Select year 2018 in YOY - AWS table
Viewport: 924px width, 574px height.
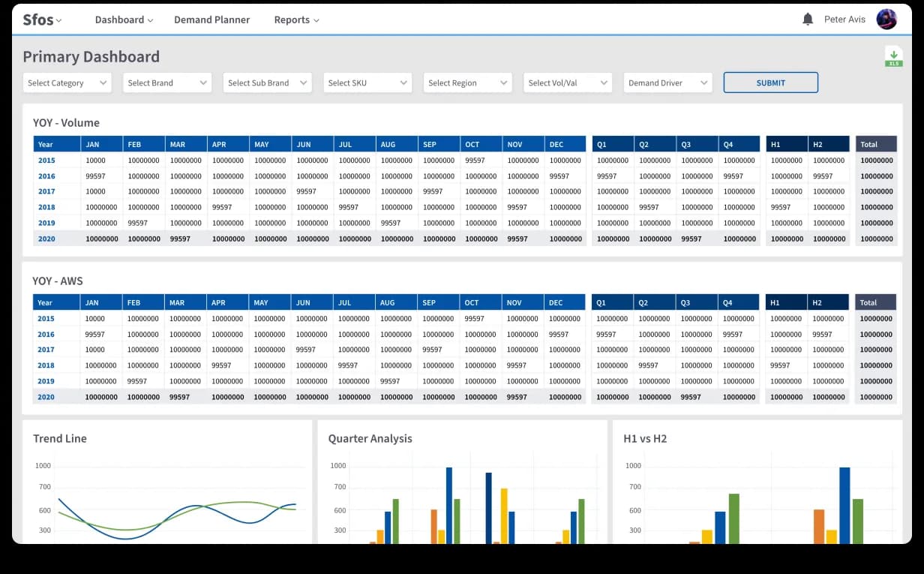coord(46,365)
